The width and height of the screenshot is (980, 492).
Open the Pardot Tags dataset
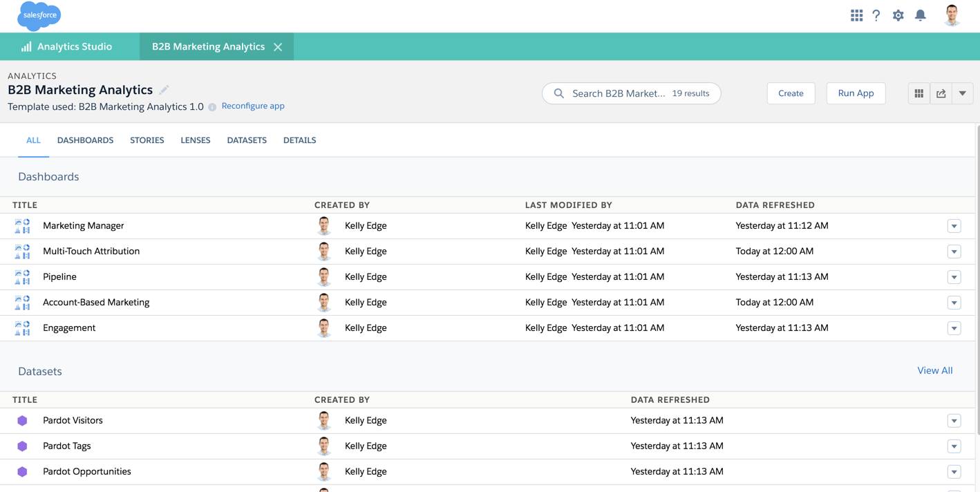point(67,446)
